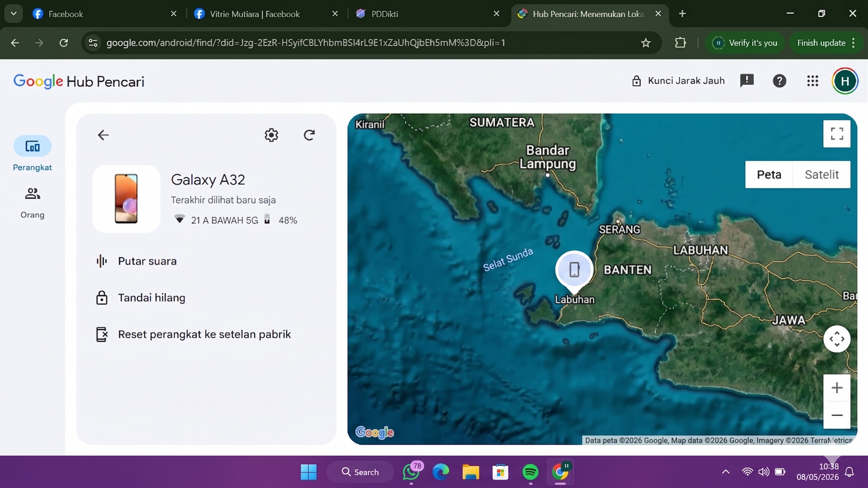This screenshot has height=488, width=868.
Task: Click the Selat Sunda map label
Action: [x=508, y=260]
